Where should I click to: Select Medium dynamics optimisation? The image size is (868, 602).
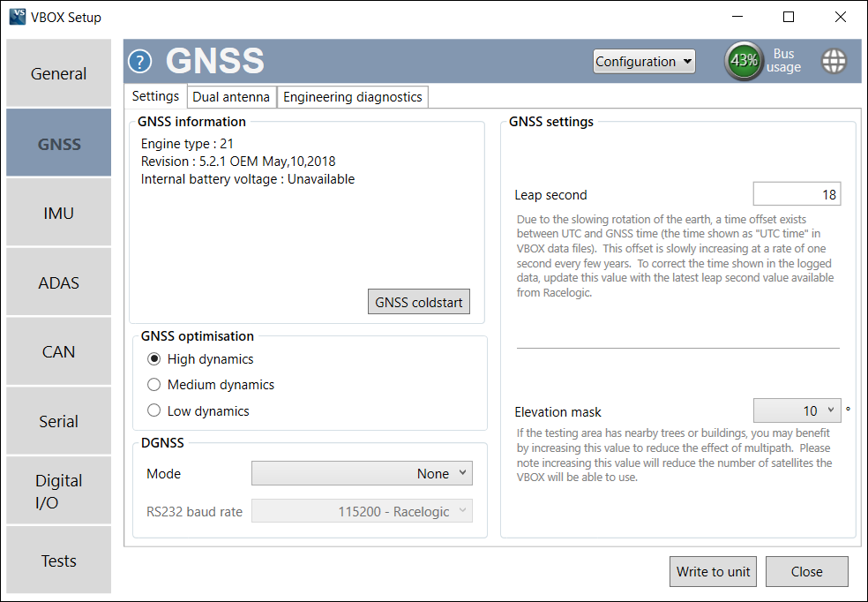pos(154,385)
